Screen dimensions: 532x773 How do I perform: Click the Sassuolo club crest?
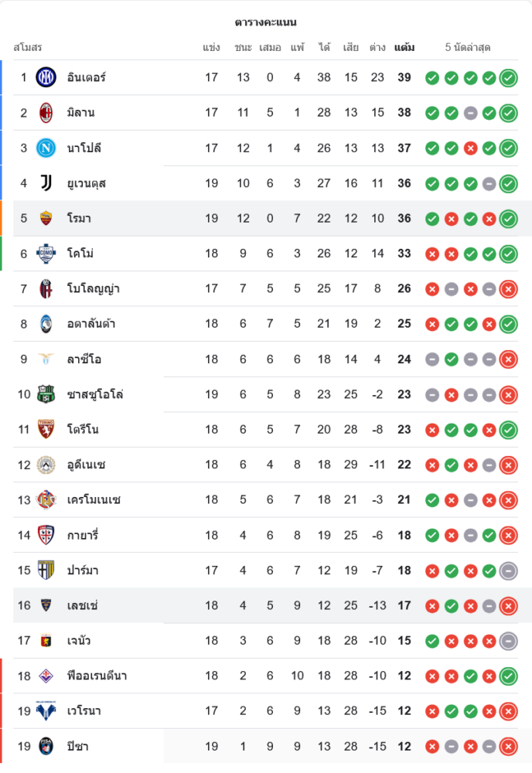[46, 394]
